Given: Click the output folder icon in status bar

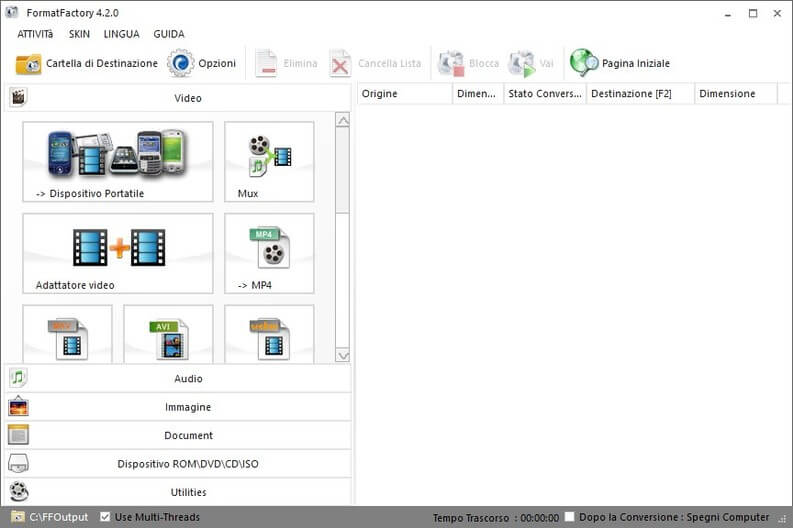Looking at the screenshot, I should coord(18,517).
